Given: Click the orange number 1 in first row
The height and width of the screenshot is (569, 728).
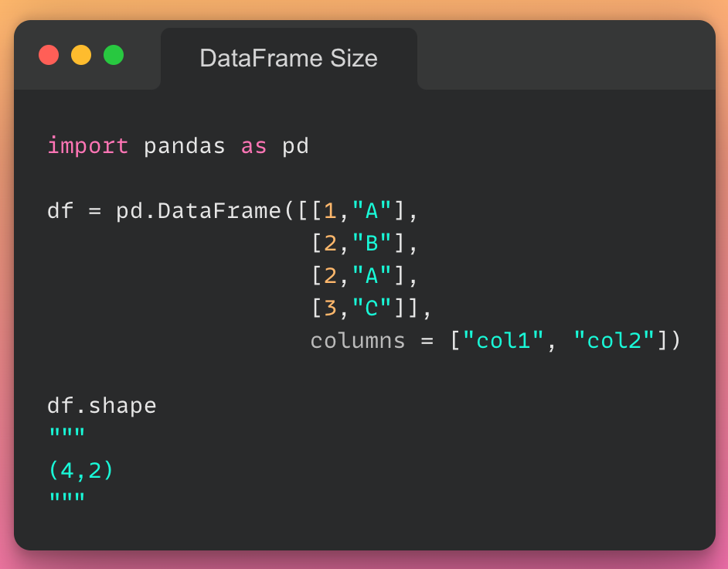Looking at the screenshot, I should coord(330,211).
